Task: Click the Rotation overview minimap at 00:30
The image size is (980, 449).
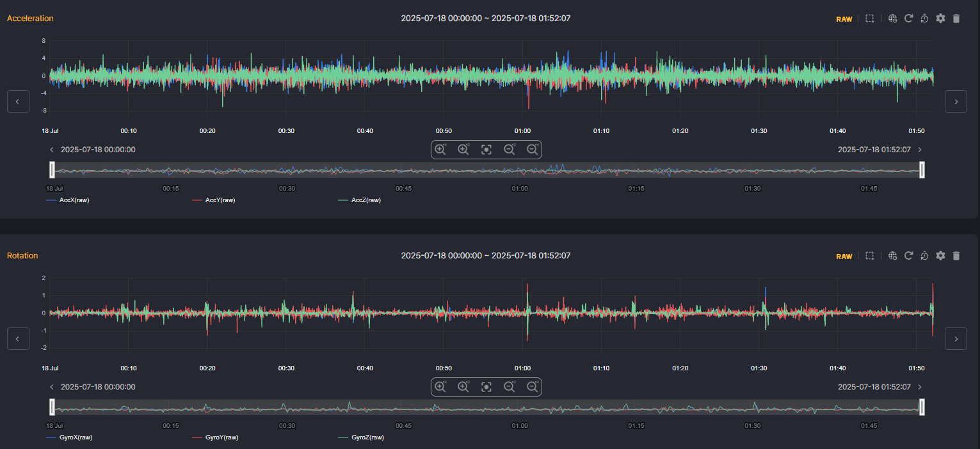Action: 287,407
